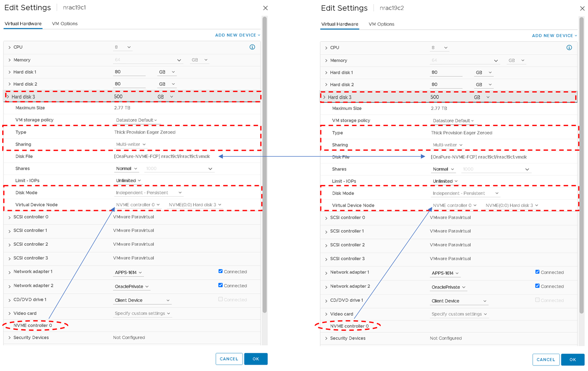Toggle CD/DVD drive 1 Connected in nrac19c1
This screenshot has height=371, width=588.
coord(220,299)
